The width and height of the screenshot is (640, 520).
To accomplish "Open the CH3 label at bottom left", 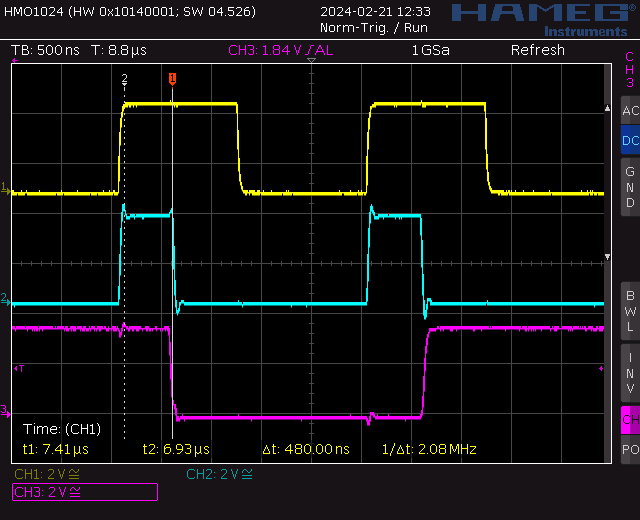I will click(x=84, y=491).
